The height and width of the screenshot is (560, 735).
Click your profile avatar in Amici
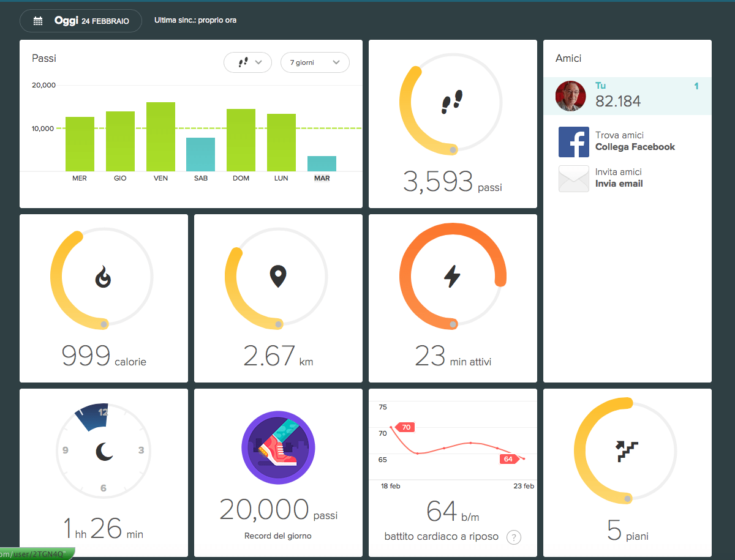pos(570,96)
